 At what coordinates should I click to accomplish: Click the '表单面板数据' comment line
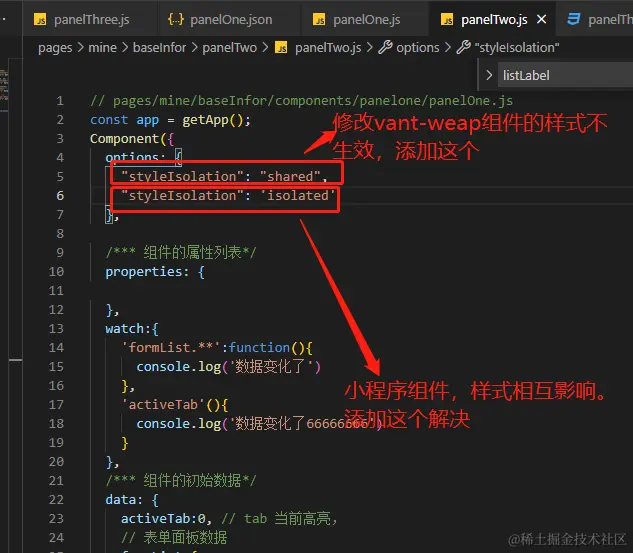[x=174, y=538]
